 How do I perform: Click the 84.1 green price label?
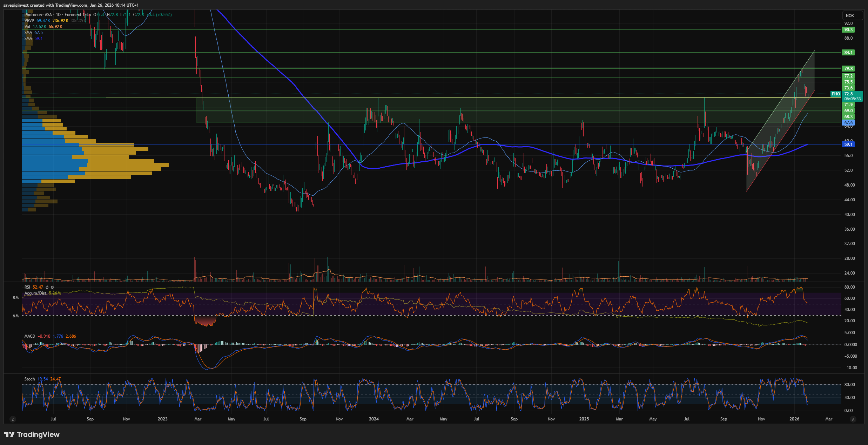click(x=848, y=53)
